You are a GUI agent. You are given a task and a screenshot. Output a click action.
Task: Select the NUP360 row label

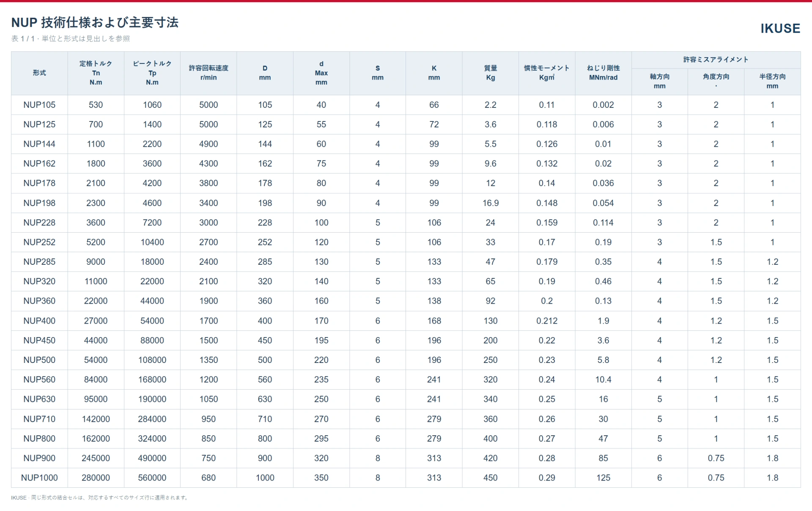39,301
